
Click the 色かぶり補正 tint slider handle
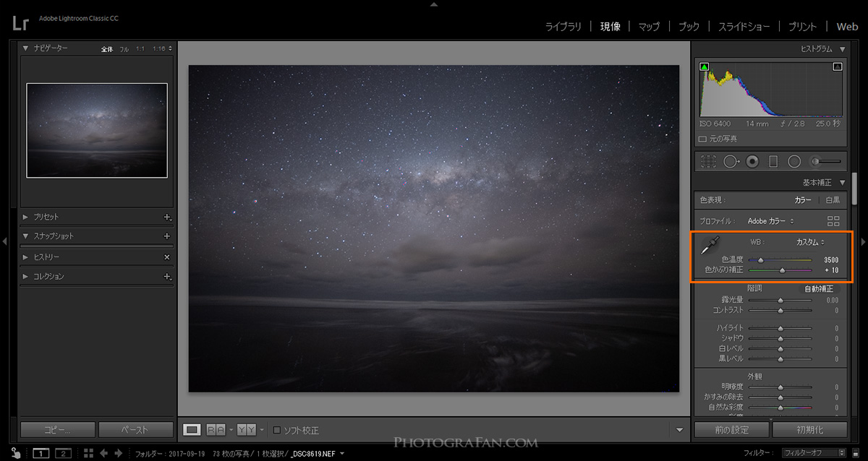click(x=782, y=270)
